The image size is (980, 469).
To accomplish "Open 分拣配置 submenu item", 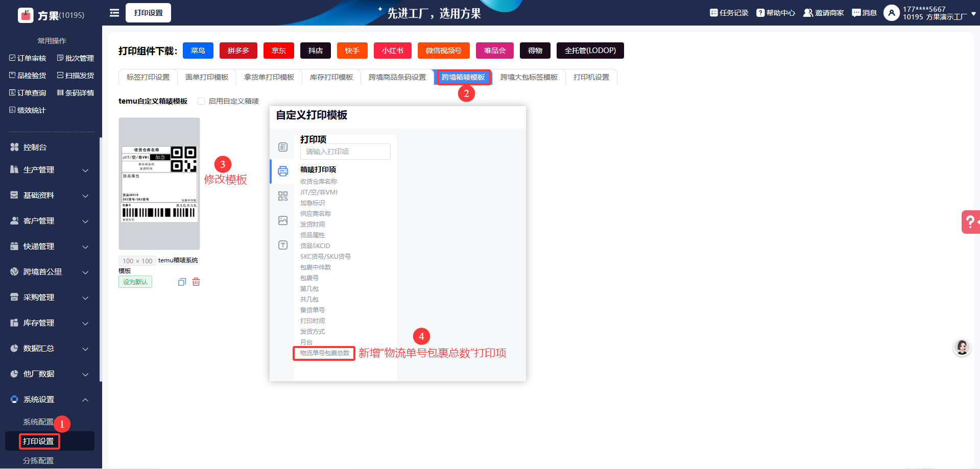I will click(x=38, y=460).
